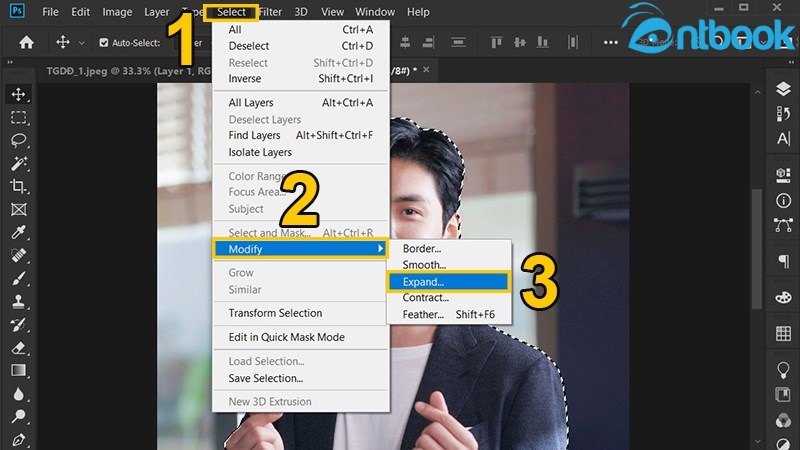
Task: Choose Deselect from the Select menu
Action: coord(301,46)
